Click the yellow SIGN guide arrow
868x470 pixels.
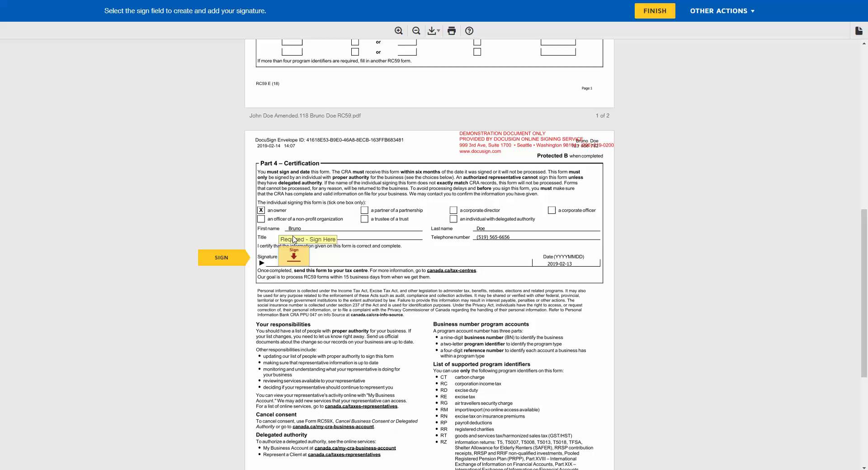pos(222,258)
